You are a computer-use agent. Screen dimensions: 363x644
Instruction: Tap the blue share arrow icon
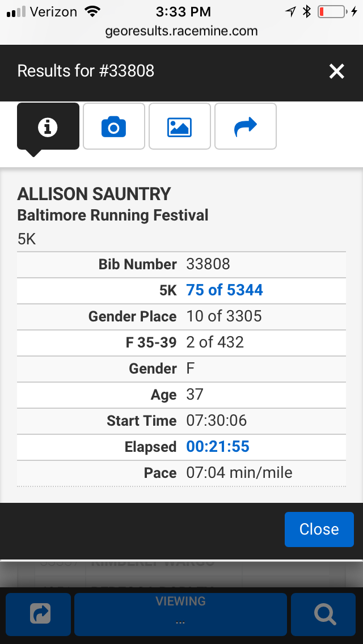pos(245,126)
